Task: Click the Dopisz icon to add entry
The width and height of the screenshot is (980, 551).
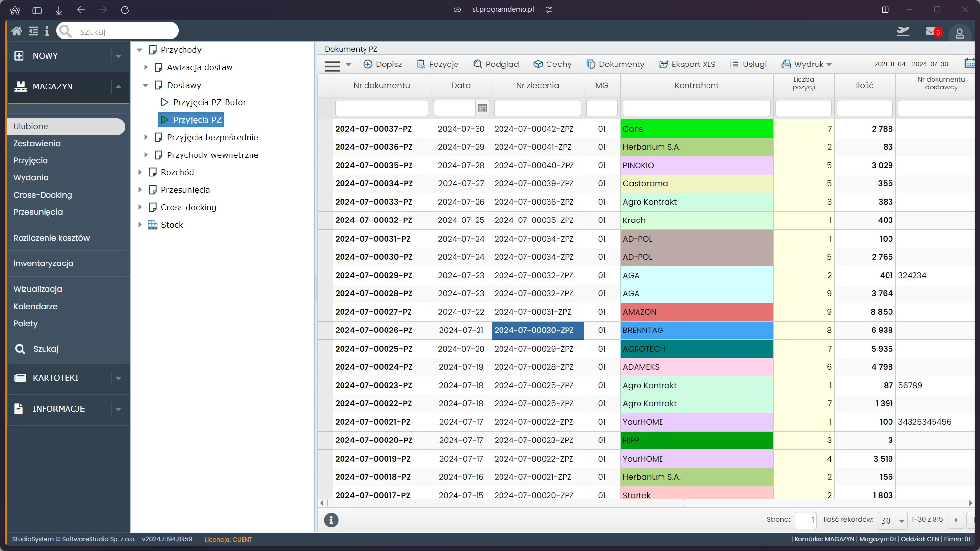Action: 382,64
